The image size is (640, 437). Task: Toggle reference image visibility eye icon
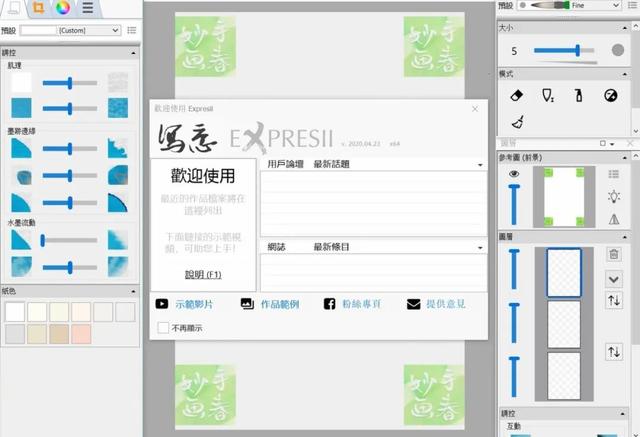[x=514, y=174]
